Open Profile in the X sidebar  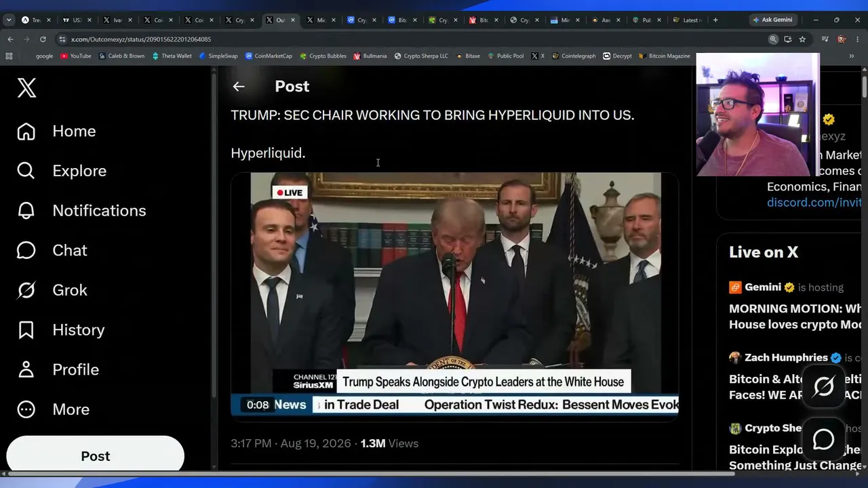coord(58,369)
